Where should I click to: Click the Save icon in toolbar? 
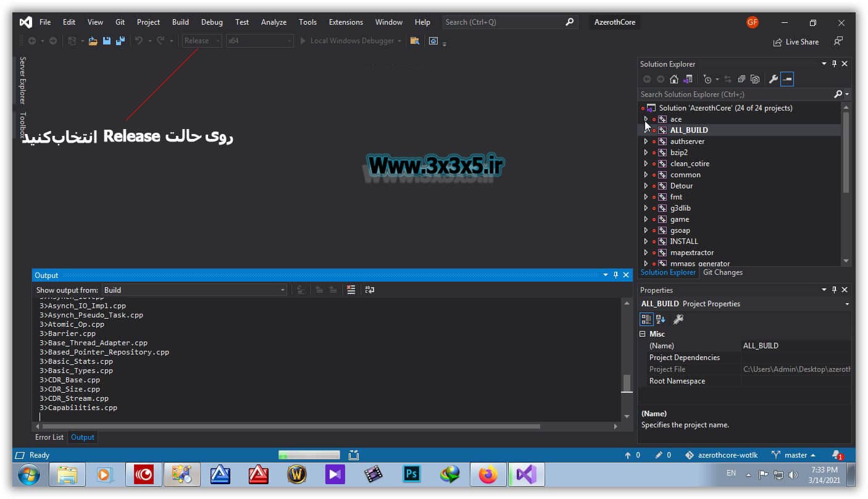(107, 41)
